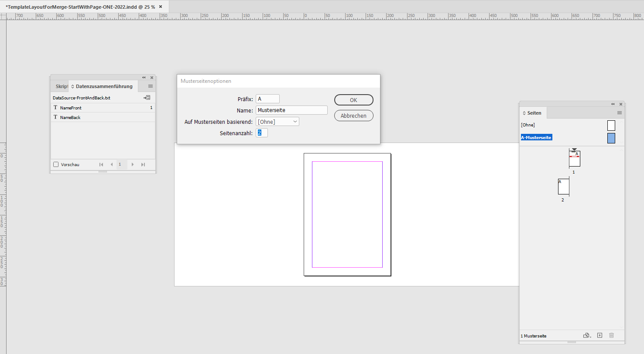644x354 pixels.
Task: Collapse the Datenzusammenführung panel with double arrows
Action: 144,77
